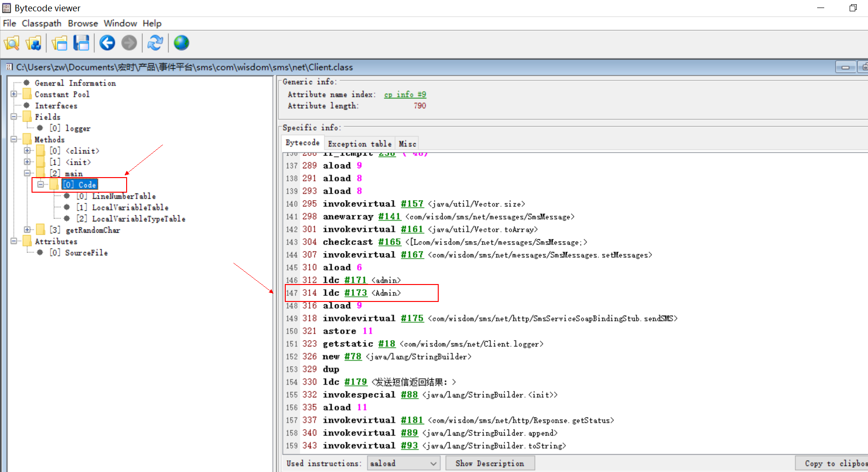Click the Attributes folder icon
The height and width of the screenshot is (472, 868).
click(x=27, y=241)
